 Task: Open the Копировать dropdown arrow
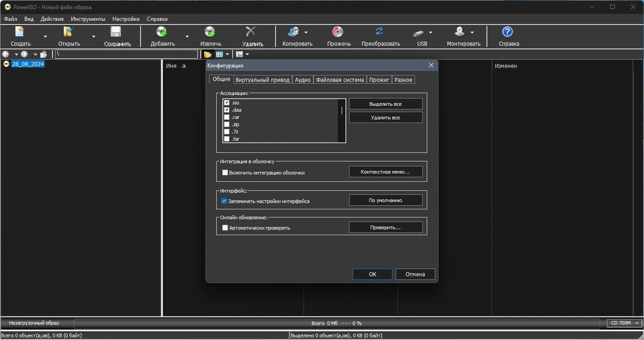click(306, 32)
